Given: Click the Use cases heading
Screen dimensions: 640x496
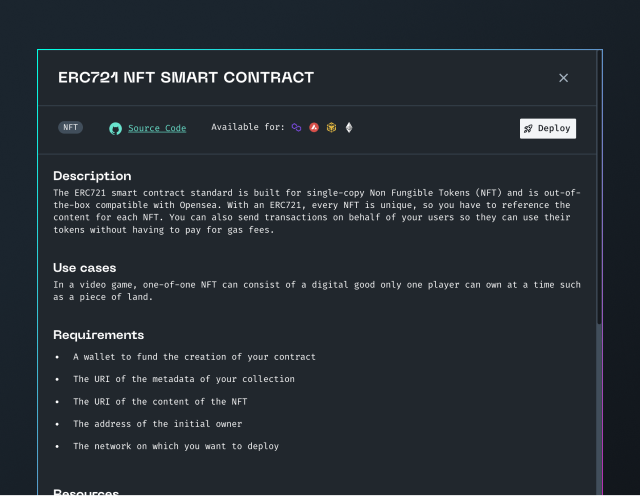Looking at the screenshot, I should pos(84,268).
